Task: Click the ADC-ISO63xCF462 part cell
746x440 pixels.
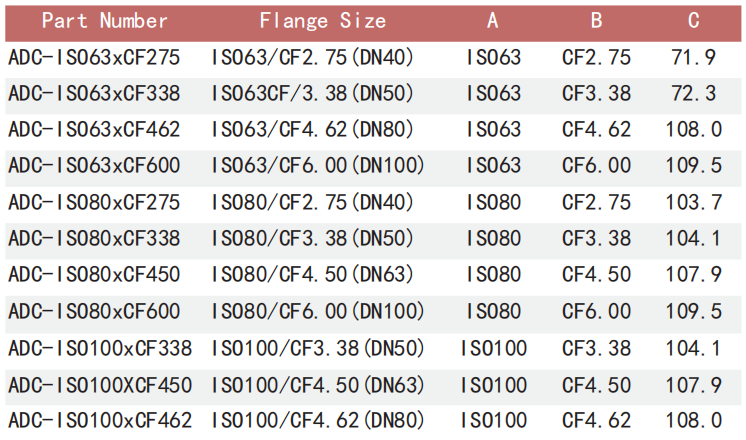Action: point(94,130)
